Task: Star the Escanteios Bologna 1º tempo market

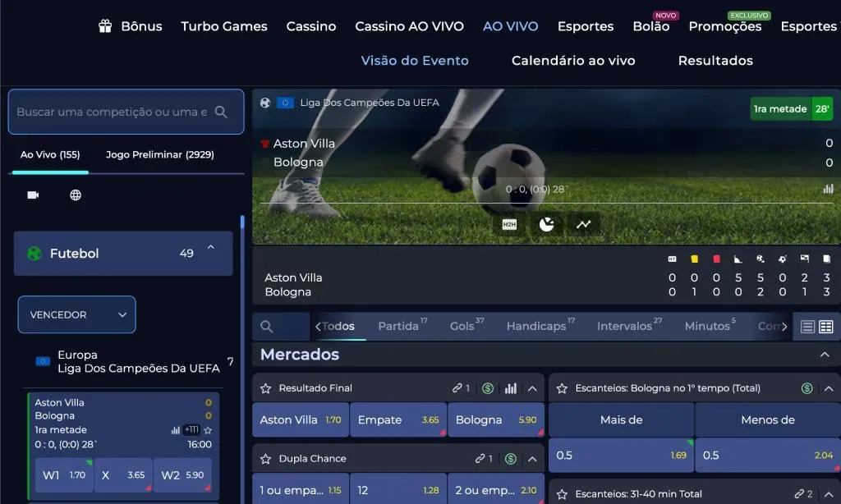Action: tap(562, 389)
